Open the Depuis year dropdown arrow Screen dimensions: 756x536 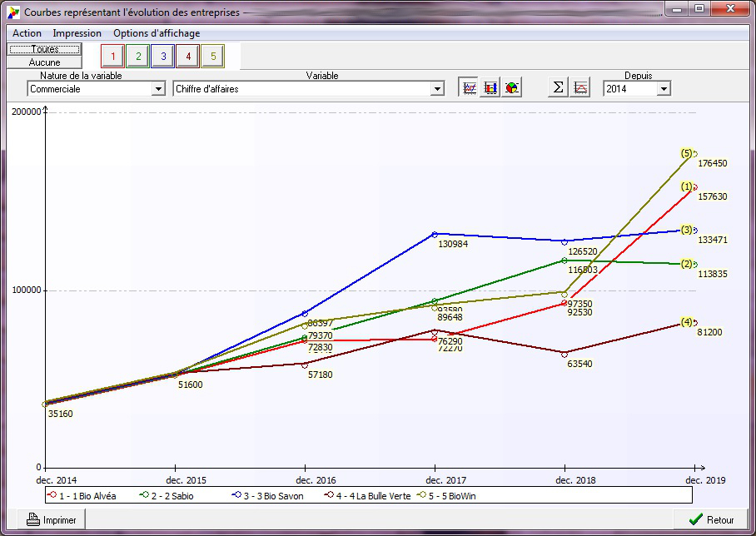[664, 89]
